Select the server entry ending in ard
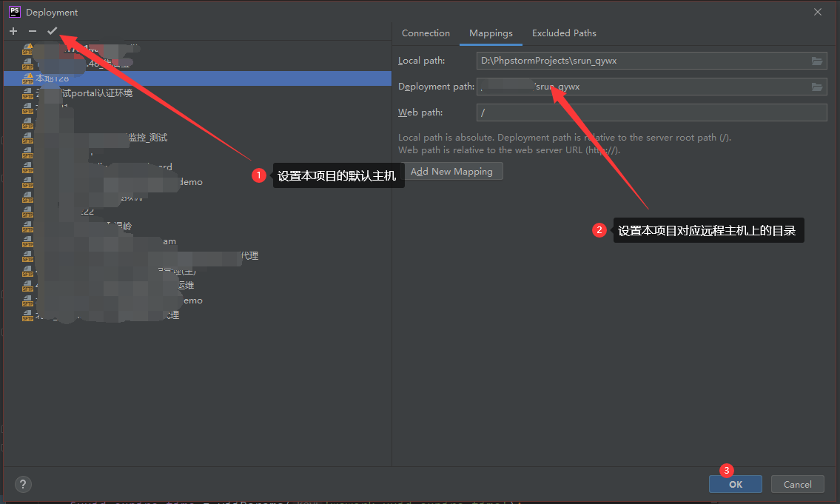Image resolution: width=840 pixels, height=504 pixels. [x=198, y=167]
